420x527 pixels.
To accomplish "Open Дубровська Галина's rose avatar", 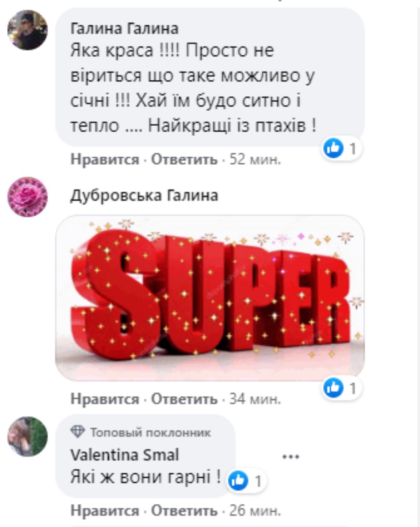I will [x=28, y=197].
